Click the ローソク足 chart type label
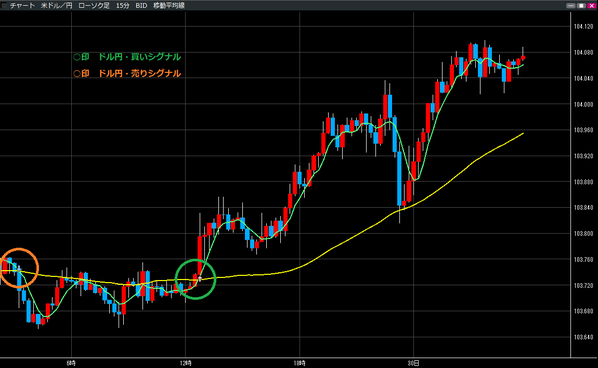The image size is (598, 368). coord(94,5)
